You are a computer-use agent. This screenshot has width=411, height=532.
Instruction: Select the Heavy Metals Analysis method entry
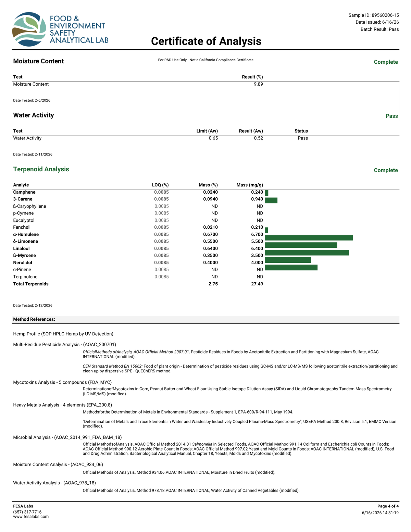tap(62, 405)
